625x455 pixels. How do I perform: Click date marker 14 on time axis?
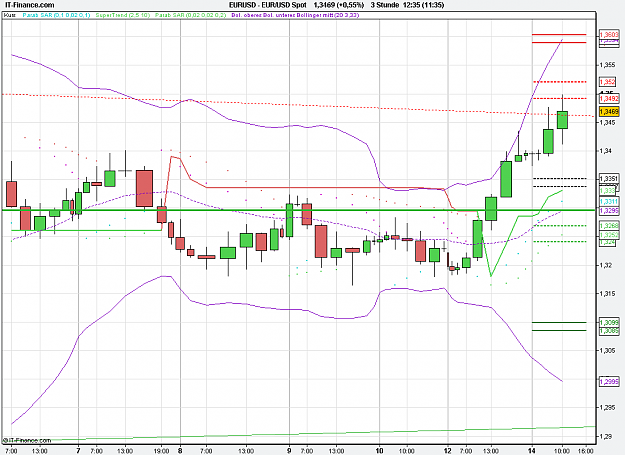[532, 451]
